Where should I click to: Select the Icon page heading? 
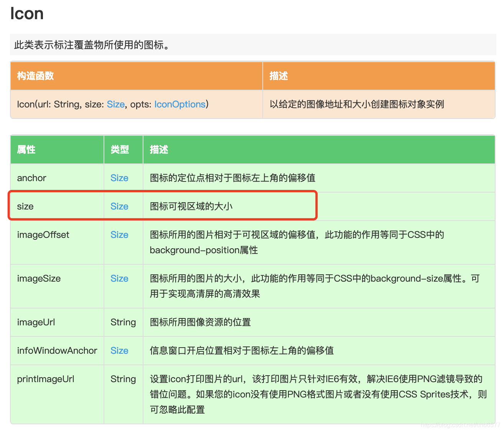[x=27, y=14]
